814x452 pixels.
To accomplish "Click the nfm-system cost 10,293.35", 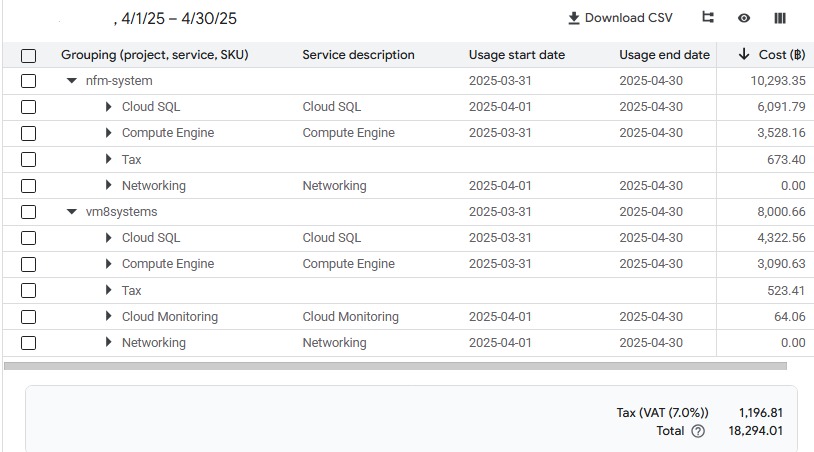I will point(778,81).
